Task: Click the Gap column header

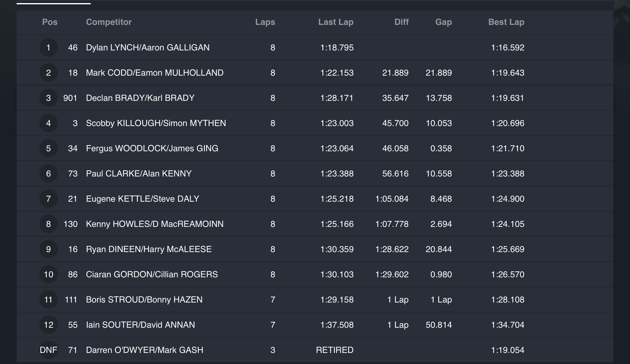Action: [443, 22]
